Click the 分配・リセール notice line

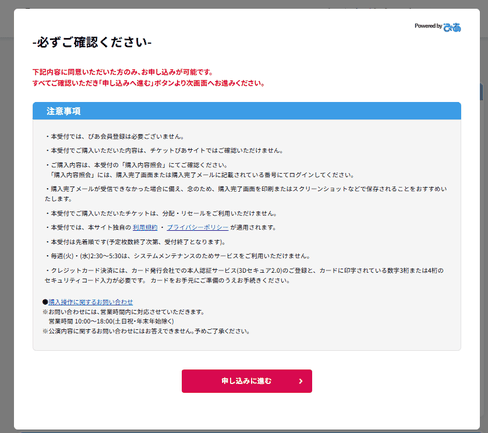click(161, 213)
